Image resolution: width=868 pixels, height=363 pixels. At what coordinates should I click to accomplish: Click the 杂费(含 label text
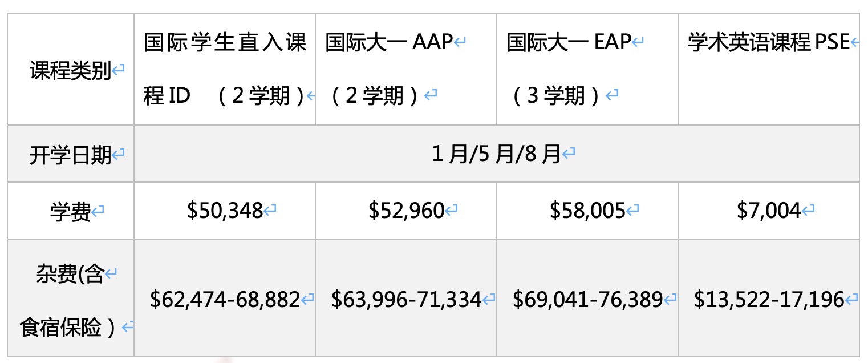point(69,275)
